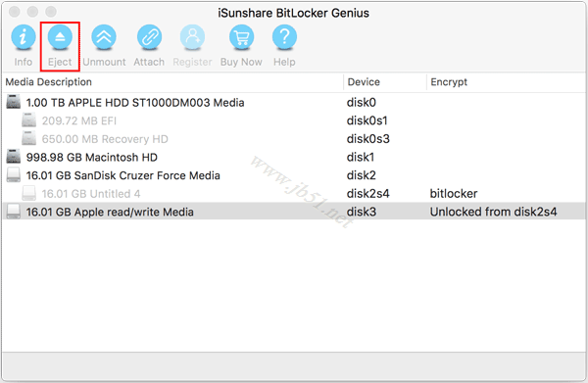Select 650.00 MB Recovery HD partition
The image size is (588, 383).
[x=294, y=139]
